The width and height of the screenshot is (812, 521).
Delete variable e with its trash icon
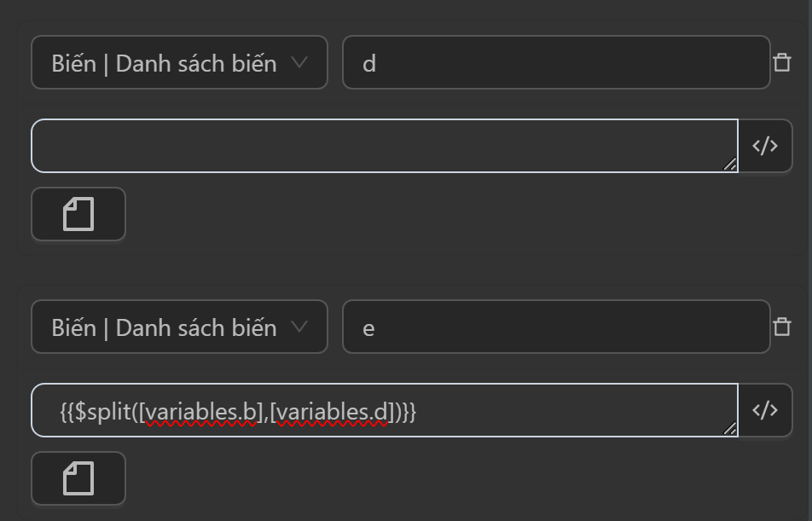(781, 327)
